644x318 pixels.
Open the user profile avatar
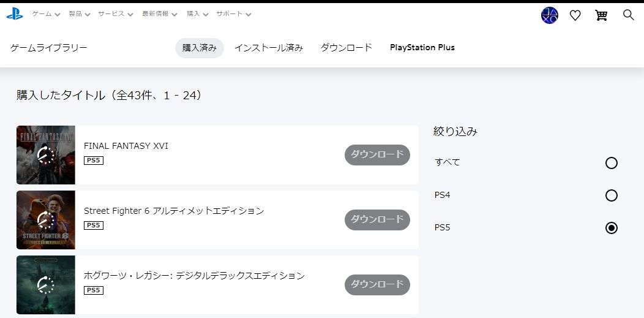click(x=549, y=15)
